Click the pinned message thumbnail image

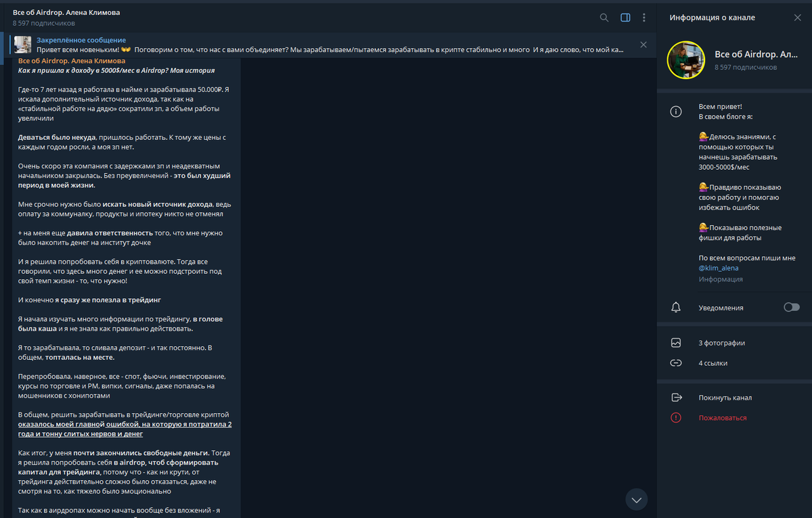pyautogui.click(x=22, y=45)
